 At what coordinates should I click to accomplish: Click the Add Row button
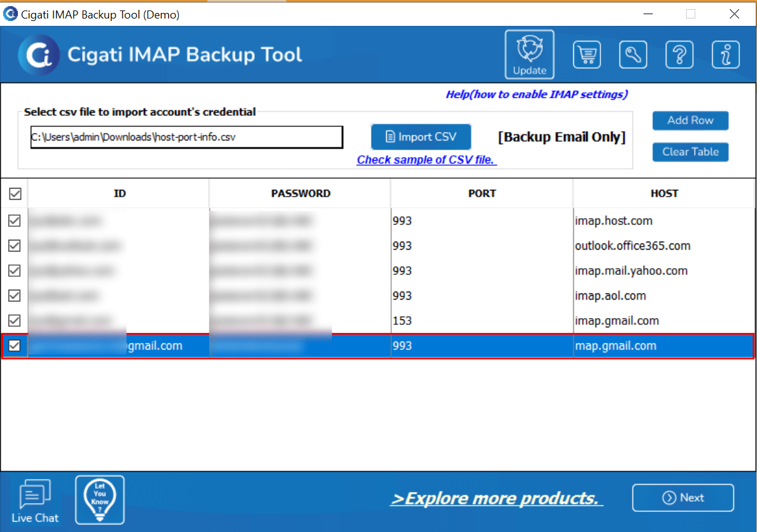(x=690, y=120)
